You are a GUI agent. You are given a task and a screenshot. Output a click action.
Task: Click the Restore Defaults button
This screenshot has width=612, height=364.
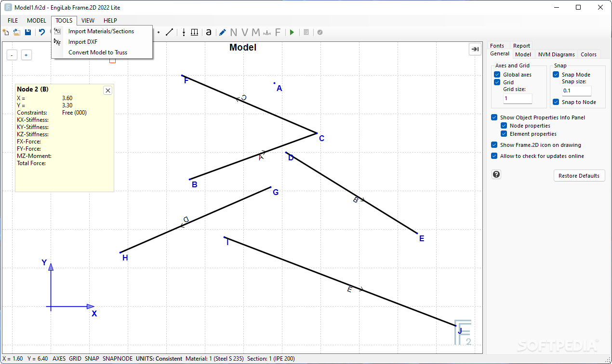(579, 176)
